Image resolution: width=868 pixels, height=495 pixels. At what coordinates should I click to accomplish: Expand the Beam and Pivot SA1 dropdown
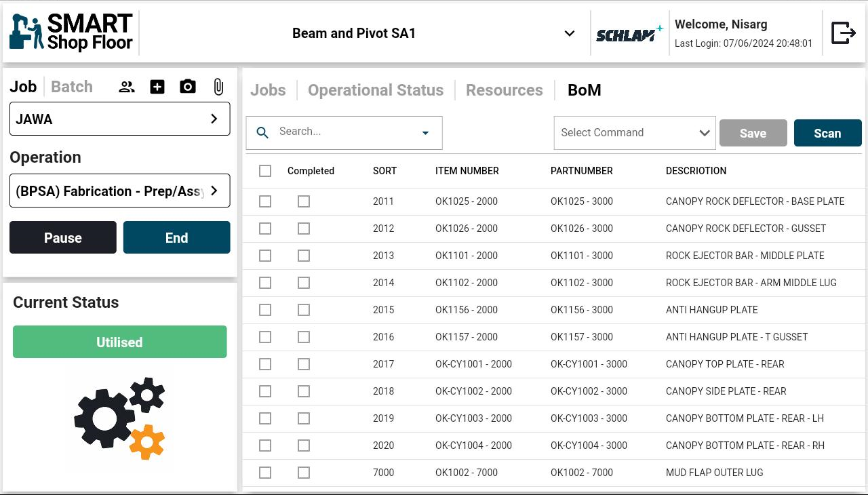coord(570,33)
